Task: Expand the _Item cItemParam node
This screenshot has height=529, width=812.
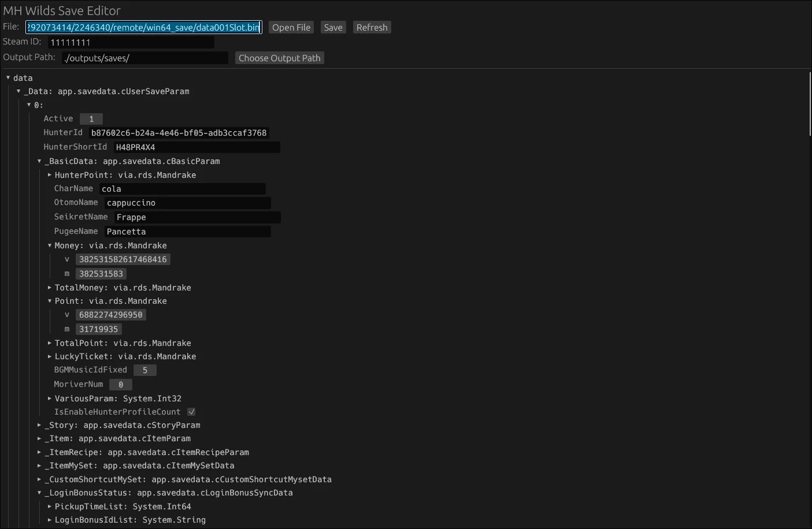Action: pos(39,438)
